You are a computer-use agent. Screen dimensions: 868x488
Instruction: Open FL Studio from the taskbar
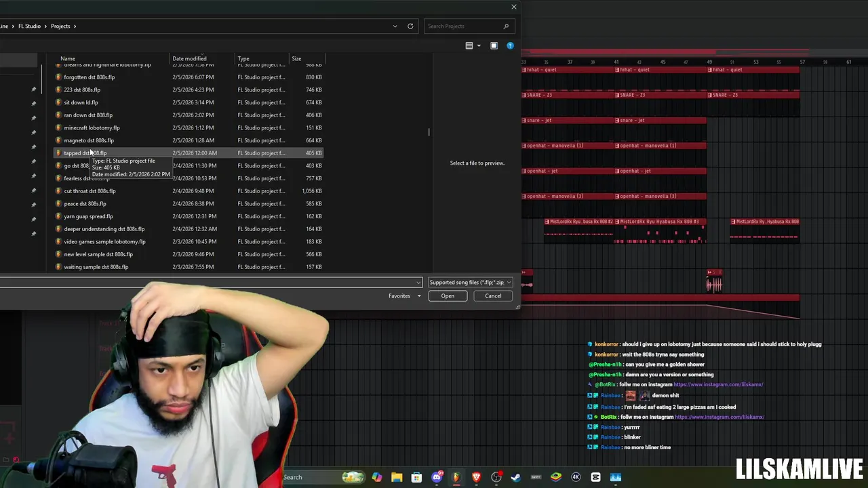click(456, 477)
